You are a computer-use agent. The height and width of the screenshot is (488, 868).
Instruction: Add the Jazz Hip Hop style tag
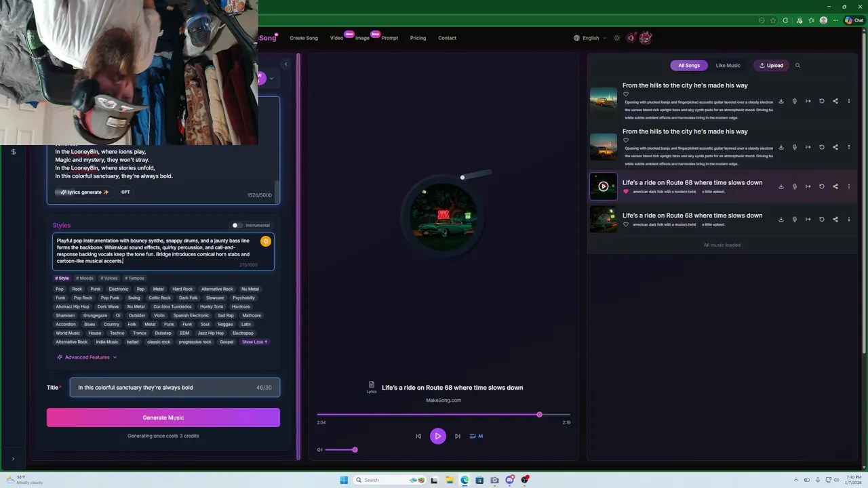pyautogui.click(x=211, y=333)
